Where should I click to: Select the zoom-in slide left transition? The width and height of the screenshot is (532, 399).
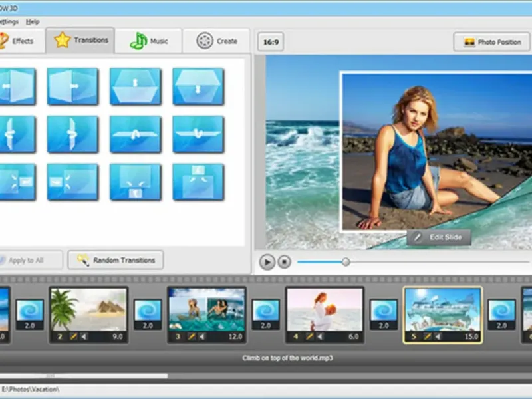[72, 182]
